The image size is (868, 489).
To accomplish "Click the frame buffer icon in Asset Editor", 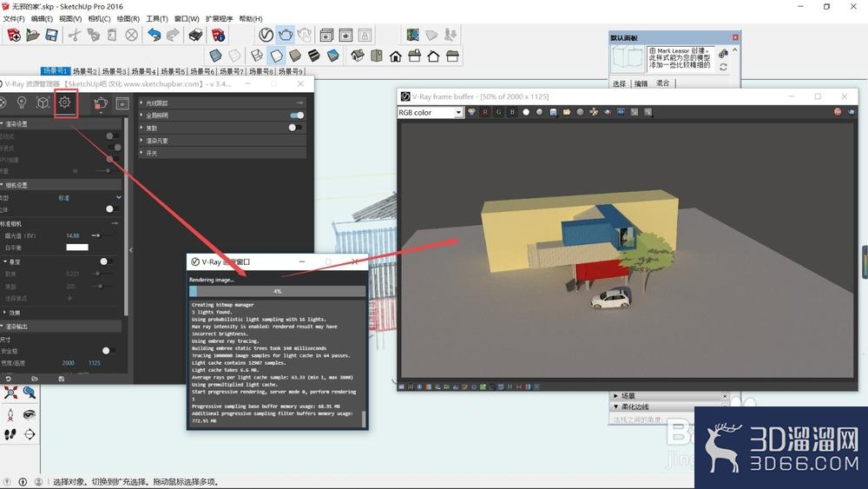I will click(x=122, y=103).
